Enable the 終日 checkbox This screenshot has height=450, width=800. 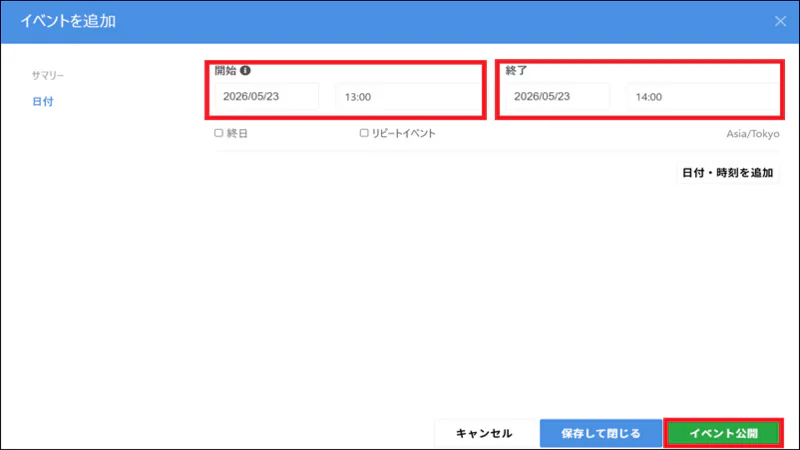218,133
